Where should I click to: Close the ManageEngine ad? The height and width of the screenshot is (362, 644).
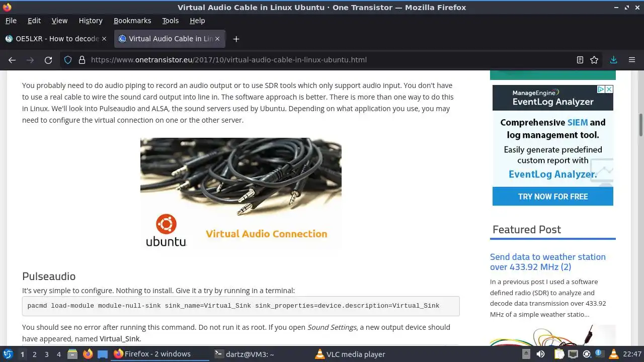click(609, 89)
